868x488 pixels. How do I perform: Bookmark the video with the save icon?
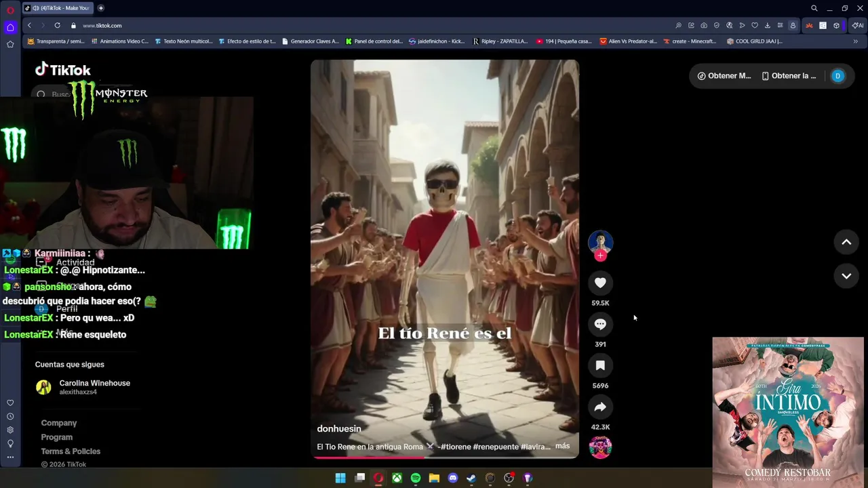point(600,365)
